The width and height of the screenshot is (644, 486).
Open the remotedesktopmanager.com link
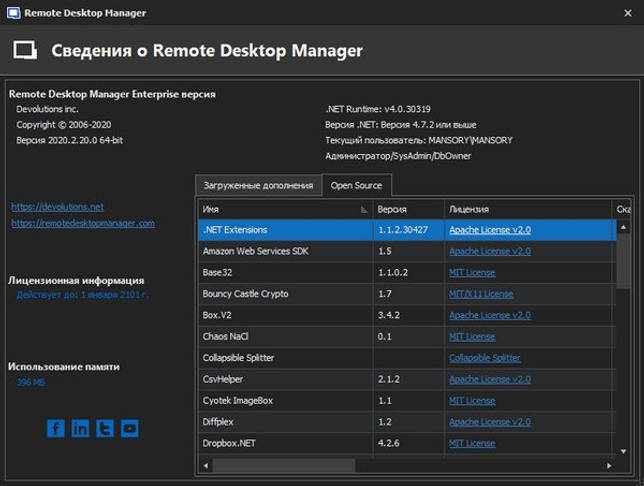[x=83, y=223]
